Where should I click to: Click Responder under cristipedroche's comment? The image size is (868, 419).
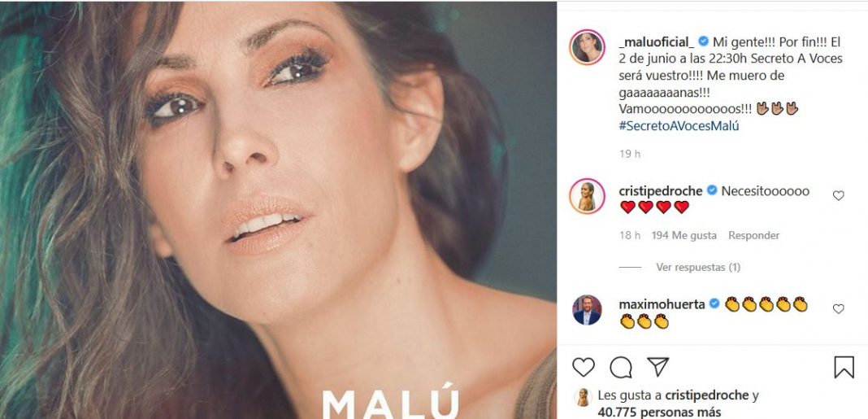753,235
